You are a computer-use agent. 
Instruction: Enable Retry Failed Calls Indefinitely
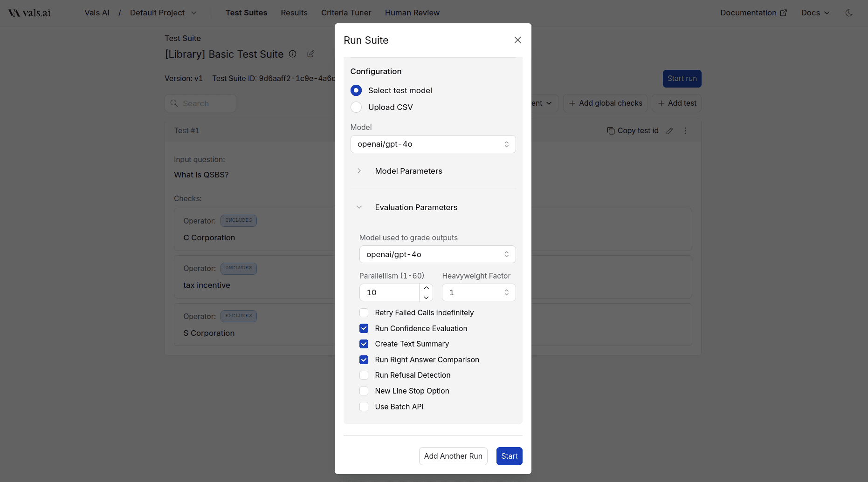coord(364,313)
